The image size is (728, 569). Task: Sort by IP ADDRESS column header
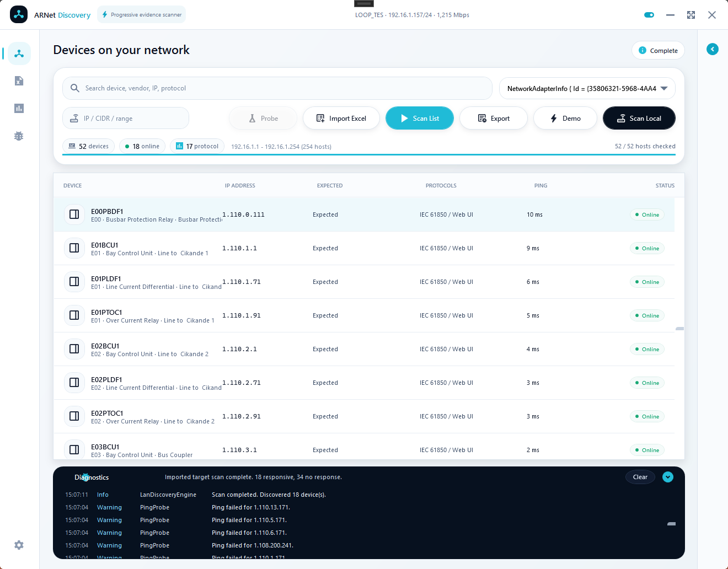coord(240,186)
